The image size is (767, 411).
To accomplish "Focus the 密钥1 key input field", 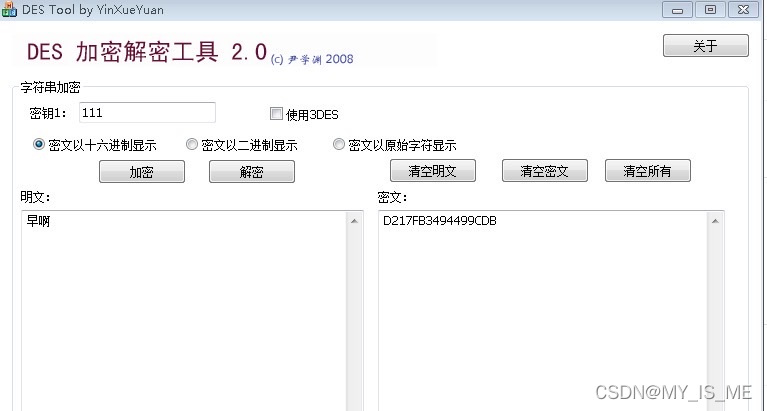I will click(147, 113).
